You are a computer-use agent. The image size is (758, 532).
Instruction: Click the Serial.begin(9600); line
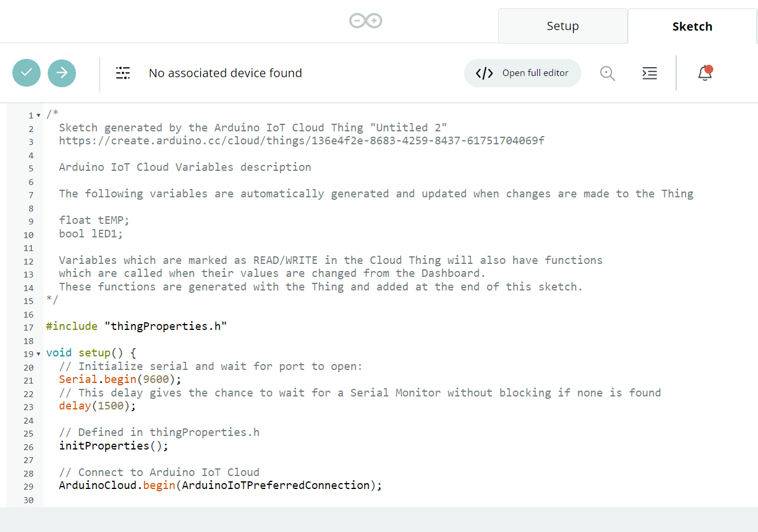120,379
